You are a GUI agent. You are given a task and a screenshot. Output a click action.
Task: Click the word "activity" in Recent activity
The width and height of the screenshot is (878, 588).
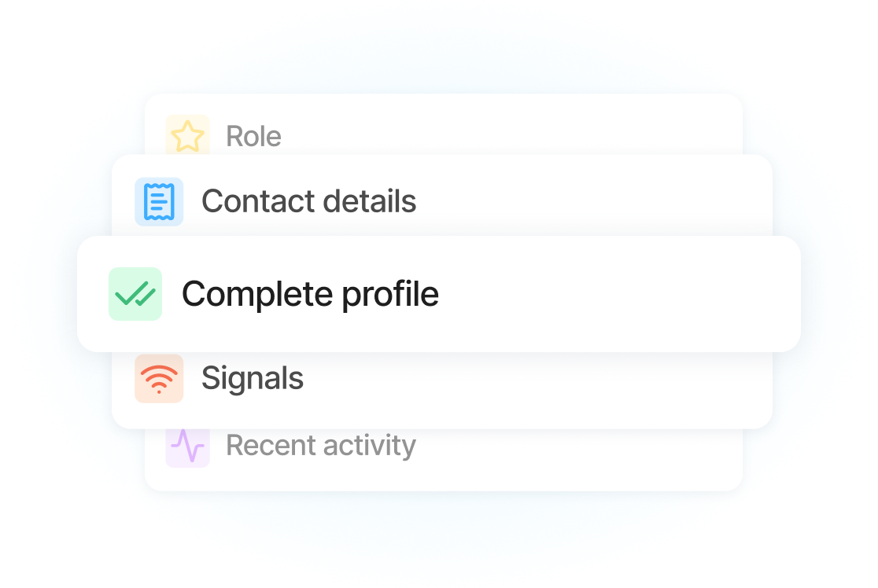[x=370, y=447]
